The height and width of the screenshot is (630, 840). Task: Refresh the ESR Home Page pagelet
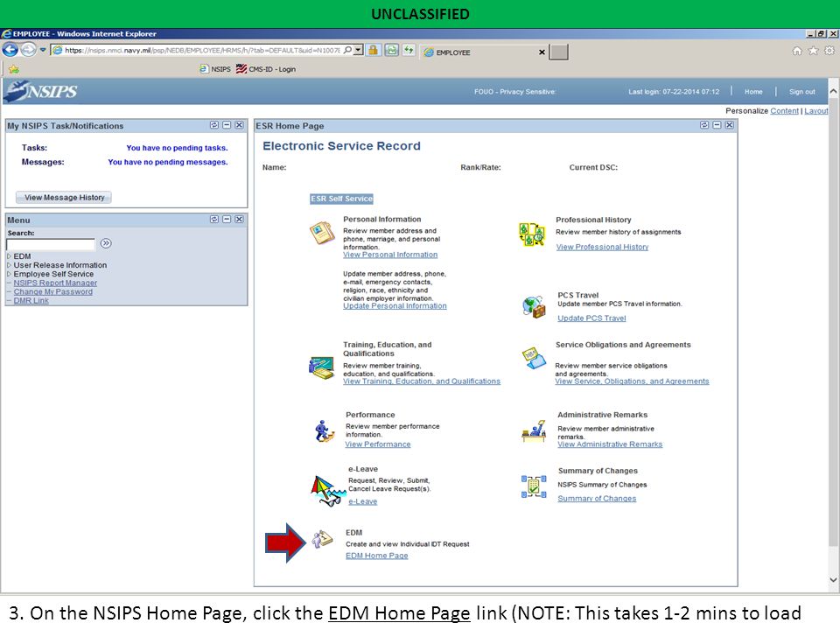coord(704,125)
